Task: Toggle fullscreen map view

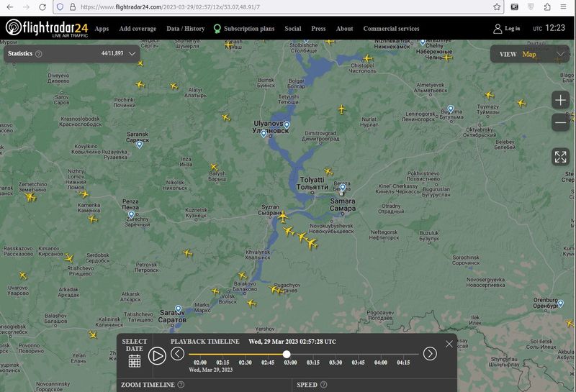Action: pyautogui.click(x=560, y=157)
